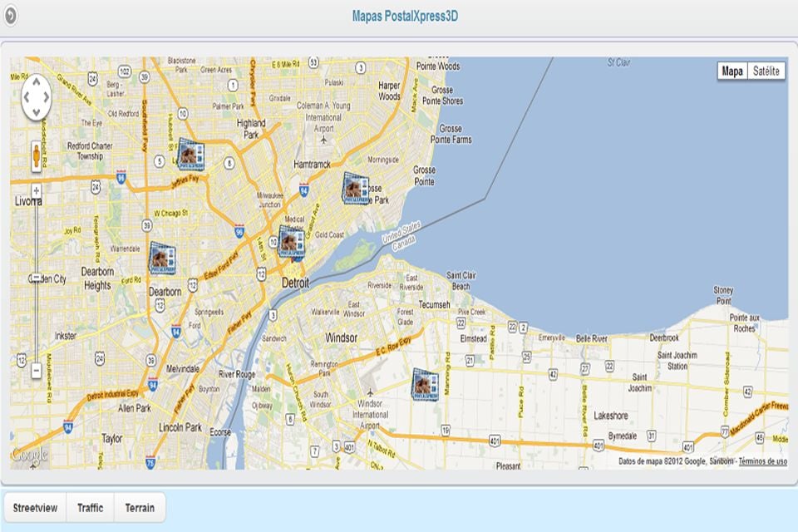Image resolution: width=798 pixels, height=532 pixels.
Task: Zoom out with the minus button
Action: tap(36, 371)
